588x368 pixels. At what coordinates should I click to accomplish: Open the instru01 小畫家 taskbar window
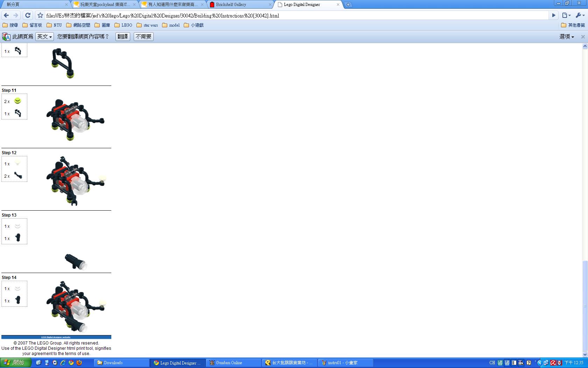[346, 363]
